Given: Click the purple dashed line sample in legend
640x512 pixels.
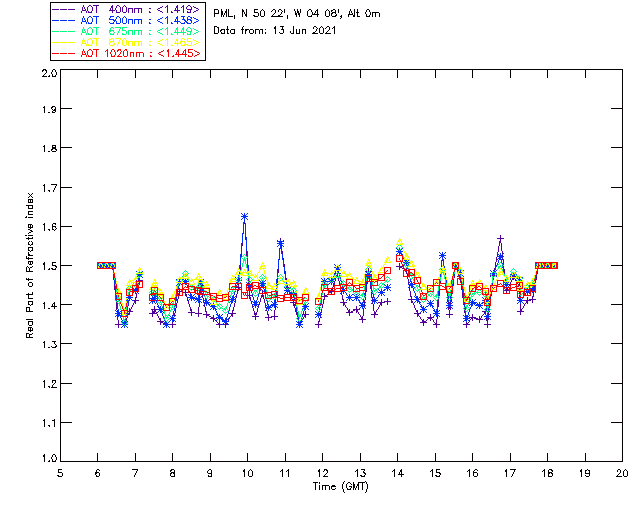Looking at the screenshot, I should point(64,9).
